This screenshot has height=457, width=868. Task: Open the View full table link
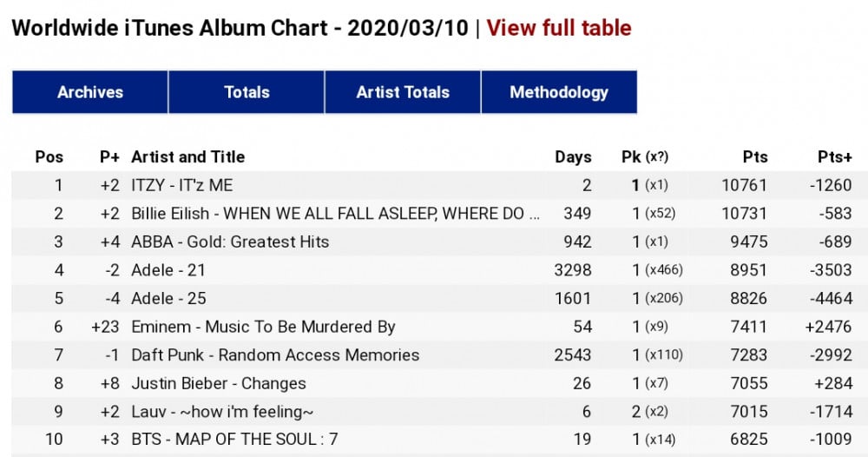pos(558,28)
